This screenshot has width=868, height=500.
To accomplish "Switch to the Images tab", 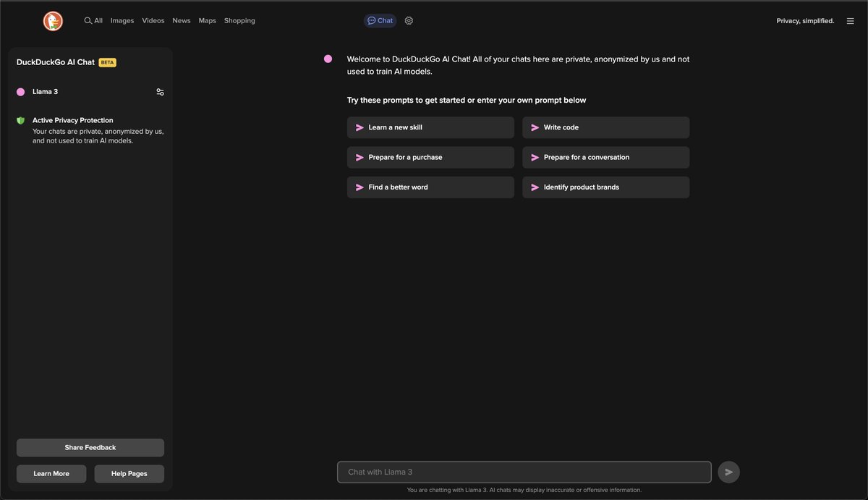I will [122, 21].
